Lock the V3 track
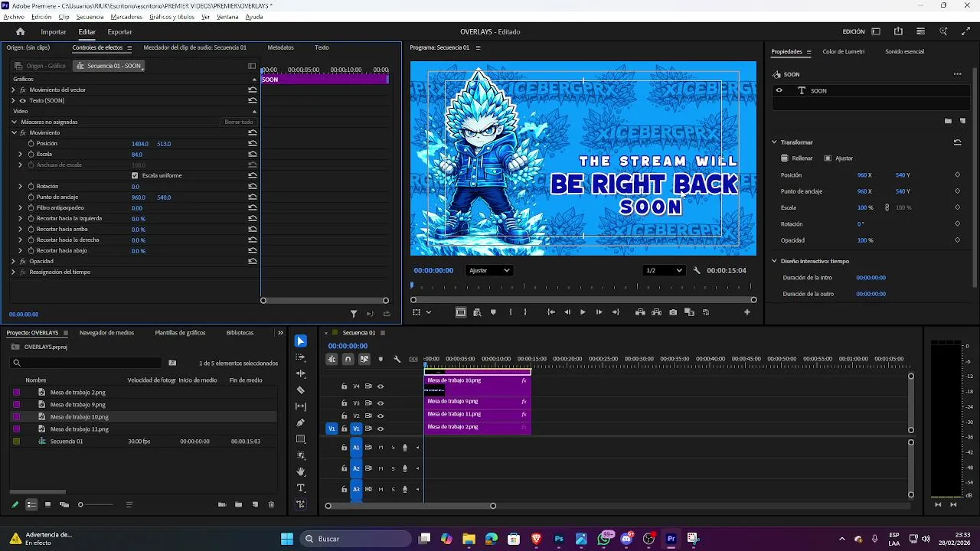980x551 pixels. (345, 403)
